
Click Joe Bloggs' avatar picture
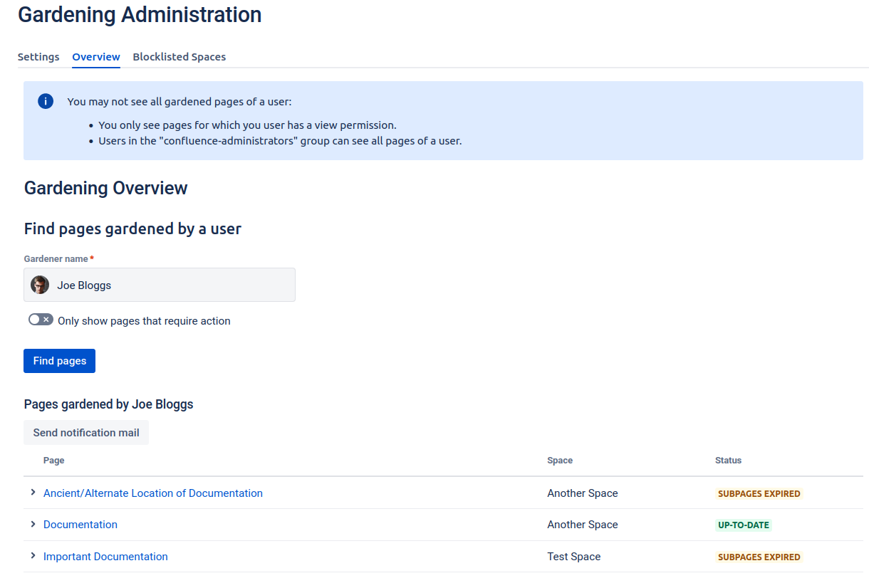(x=40, y=285)
